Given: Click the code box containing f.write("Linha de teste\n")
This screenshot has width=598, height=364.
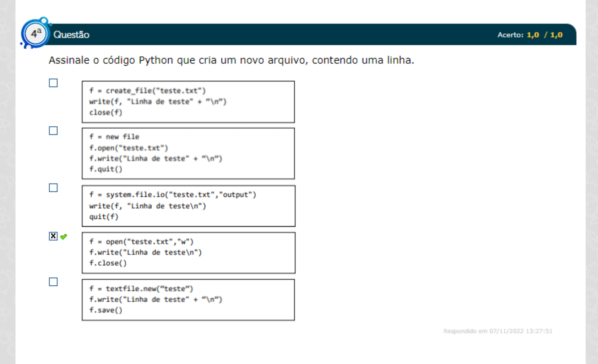Looking at the screenshot, I should (188, 252).
